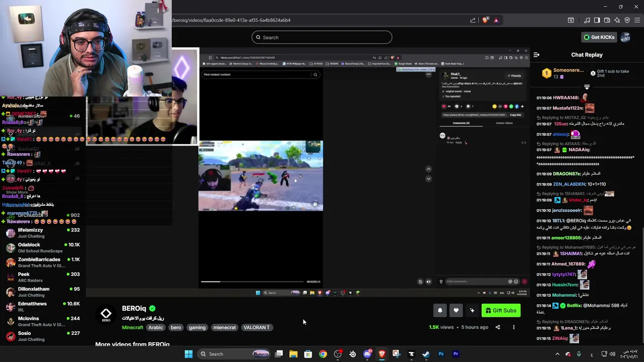Open Mclovins channel in sidebar
Screen dimensions: 644x362
[43, 321]
